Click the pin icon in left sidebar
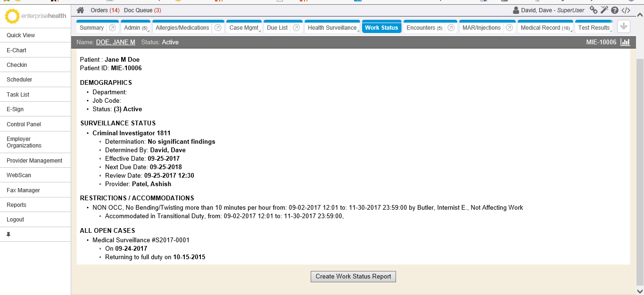 coord(8,235)
